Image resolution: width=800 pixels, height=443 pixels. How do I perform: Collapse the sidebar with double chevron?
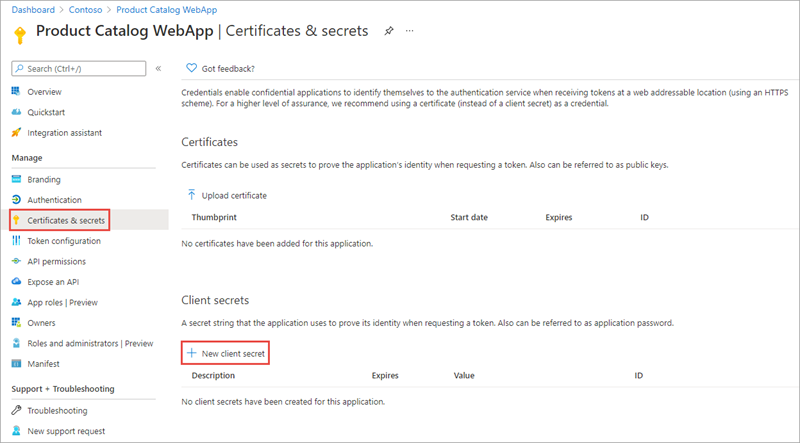[x=159, y=68]
